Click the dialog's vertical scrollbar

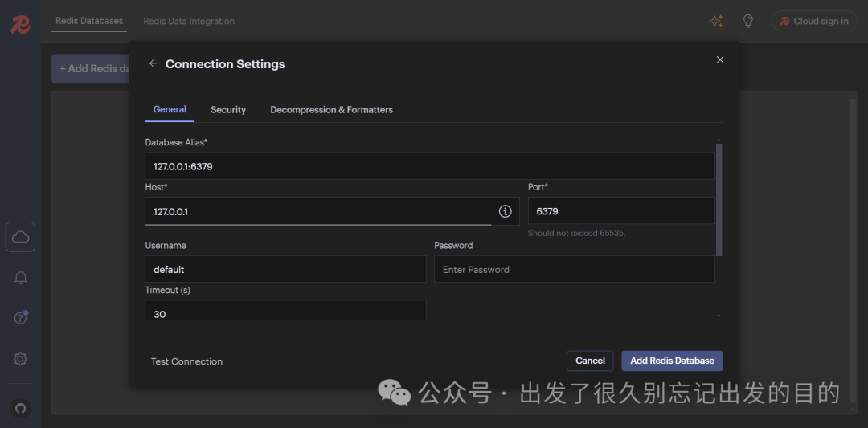(x=719, y=199)
